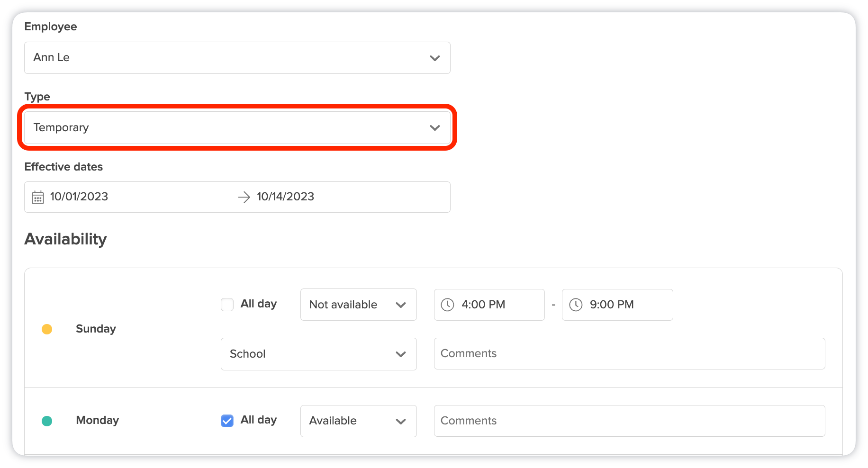Click the clock icon beside 4:00 PM
This screenshot has height=468, width=868.
447,305
